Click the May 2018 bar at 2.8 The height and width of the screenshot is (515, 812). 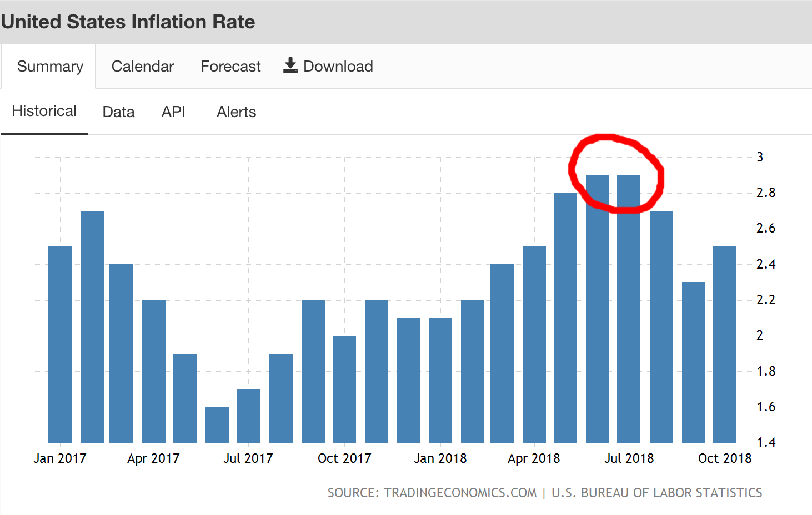[x=565, y=318]
